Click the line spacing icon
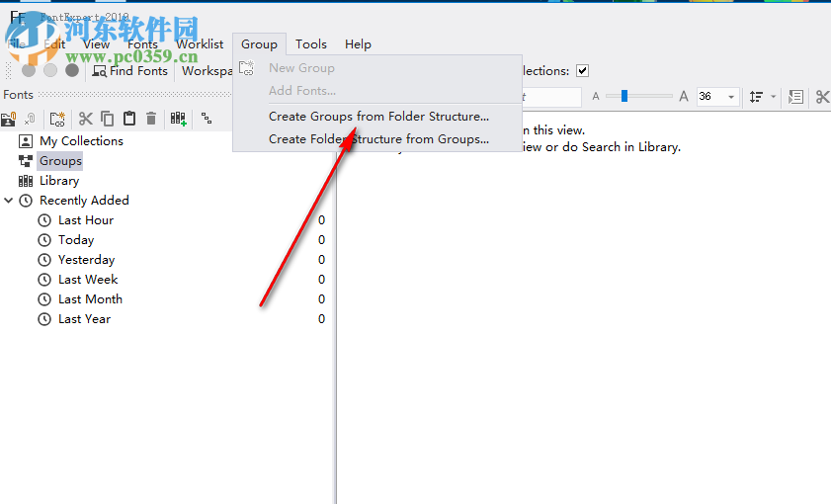The height and width of the screenshot is (504, 831). 756,97
